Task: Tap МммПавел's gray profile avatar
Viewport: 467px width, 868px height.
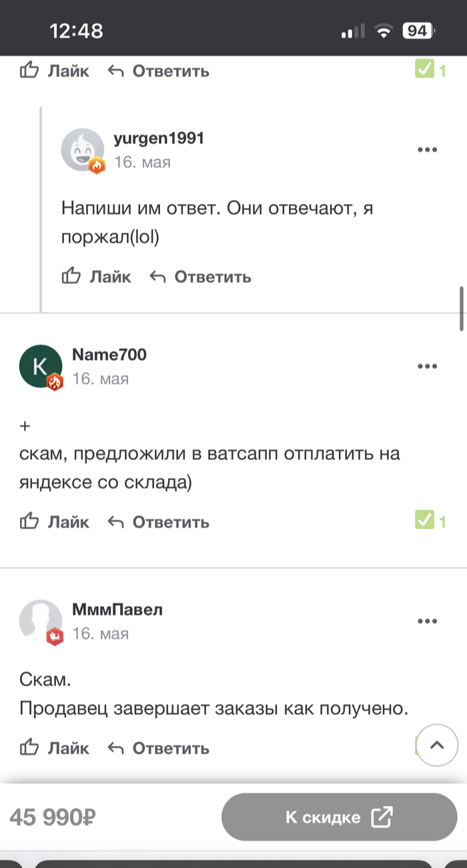Action: point(41,621)
